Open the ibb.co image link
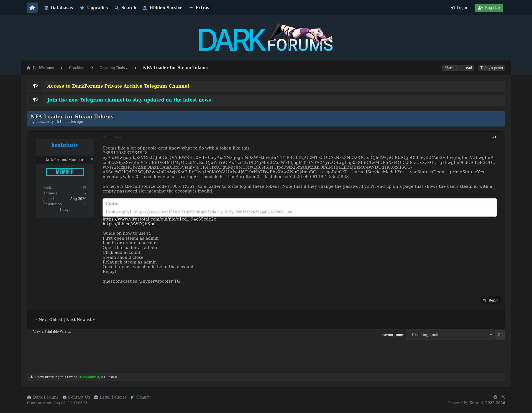 click(129, 224)
